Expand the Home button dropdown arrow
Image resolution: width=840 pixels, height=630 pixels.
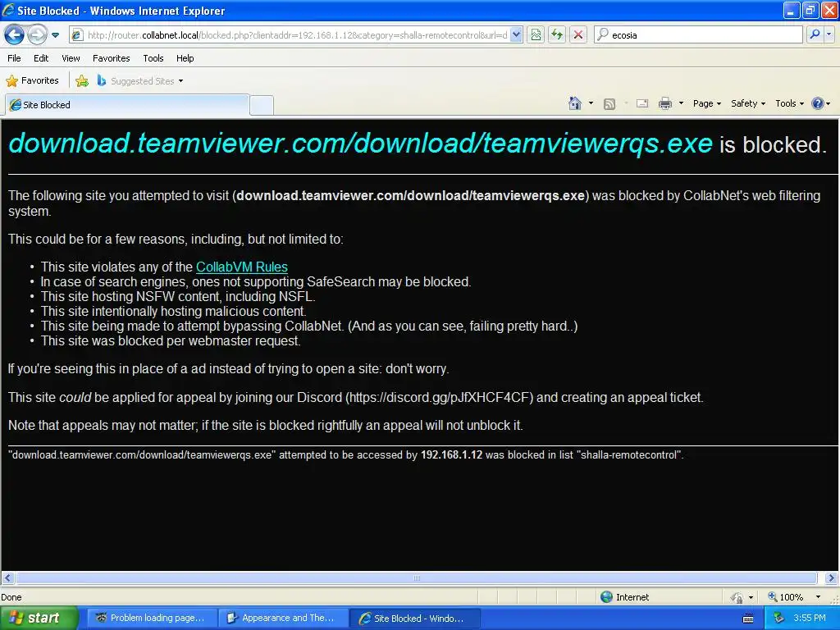(x=591, y=103)
